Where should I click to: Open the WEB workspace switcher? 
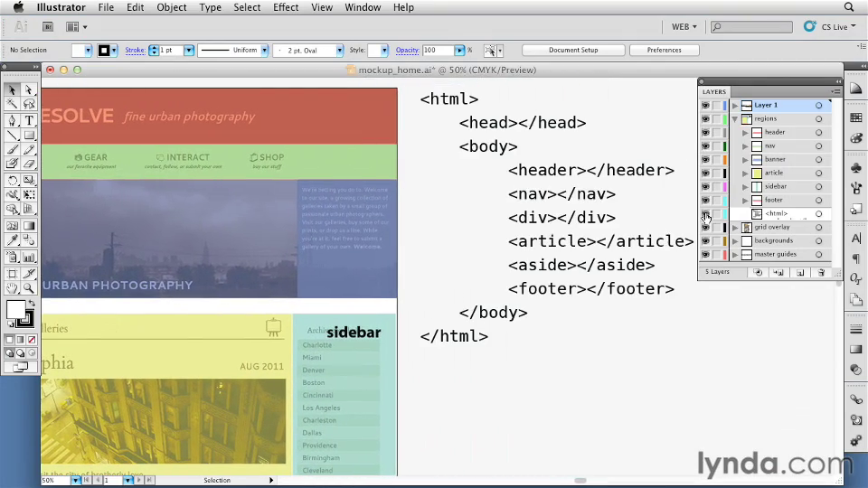pyautogui.click(x=684, y=26)
